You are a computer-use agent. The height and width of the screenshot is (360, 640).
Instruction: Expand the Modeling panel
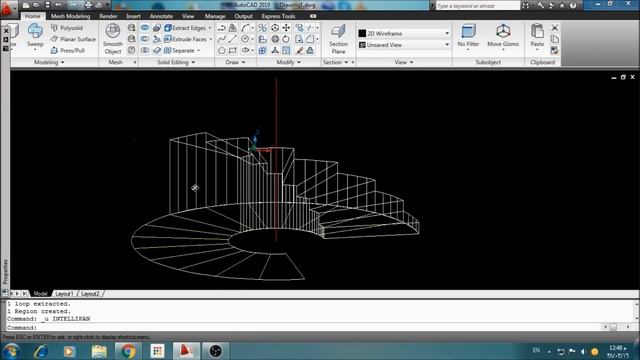click(49, 62)
